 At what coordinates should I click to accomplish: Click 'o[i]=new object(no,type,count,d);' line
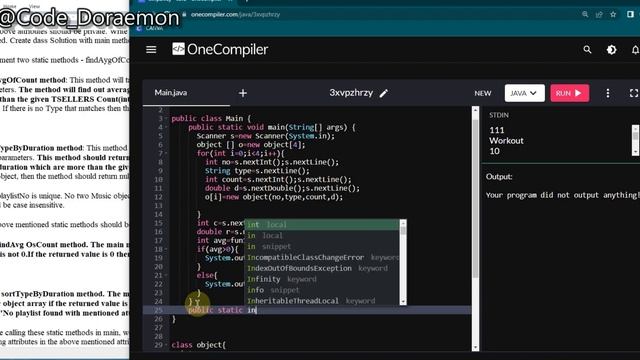coord(274,197)
